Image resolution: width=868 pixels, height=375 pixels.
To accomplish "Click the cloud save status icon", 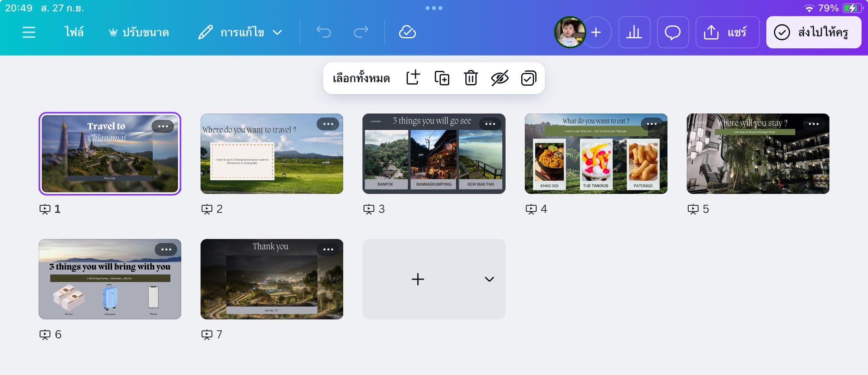I will click(407, 32).
